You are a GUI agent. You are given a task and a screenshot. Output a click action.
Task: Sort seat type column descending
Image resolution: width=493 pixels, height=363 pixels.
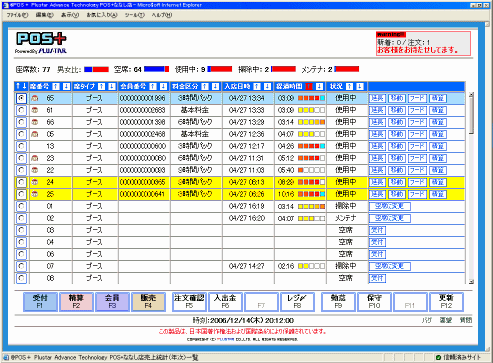pyautogui.click(x=112, y=87)
